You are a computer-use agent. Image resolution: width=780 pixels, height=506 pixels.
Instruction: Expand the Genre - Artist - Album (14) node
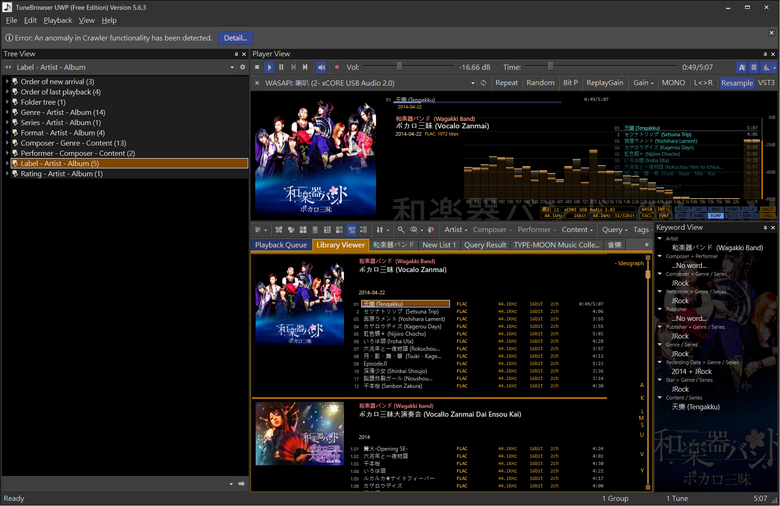pyautogui.click(x=7, y=112)
